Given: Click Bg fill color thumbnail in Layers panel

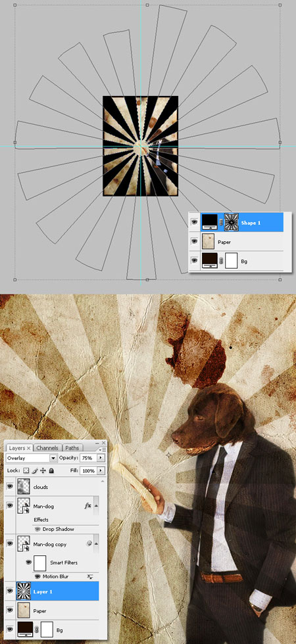Looking at the screenshot, I should [25, 630].
